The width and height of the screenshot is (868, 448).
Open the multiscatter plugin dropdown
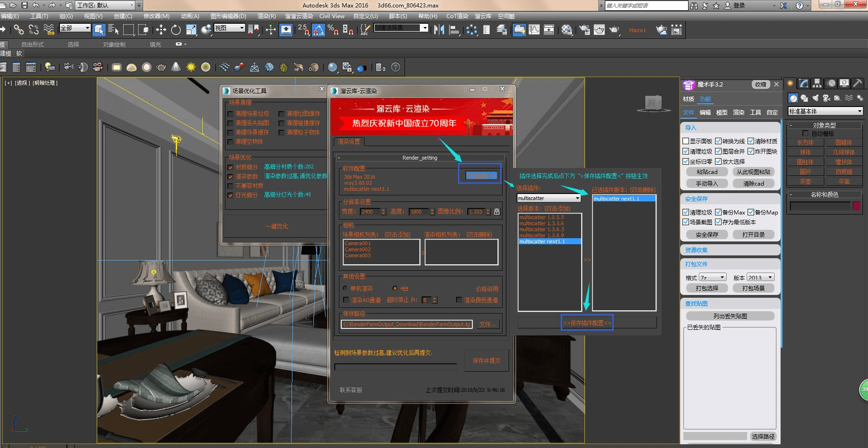pyautogui.click(x=549, y=198)
